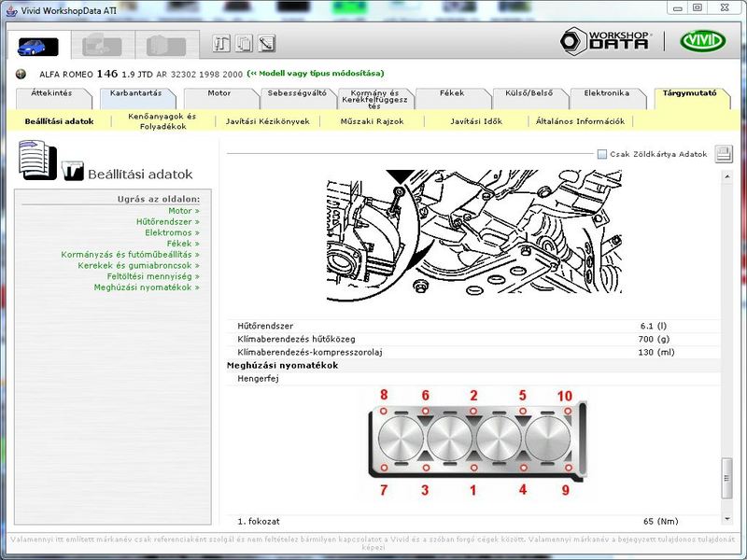Click the Vivid WorkshopData title bar app icon
This screenshot has width=747, height=560.
(11, 10)
